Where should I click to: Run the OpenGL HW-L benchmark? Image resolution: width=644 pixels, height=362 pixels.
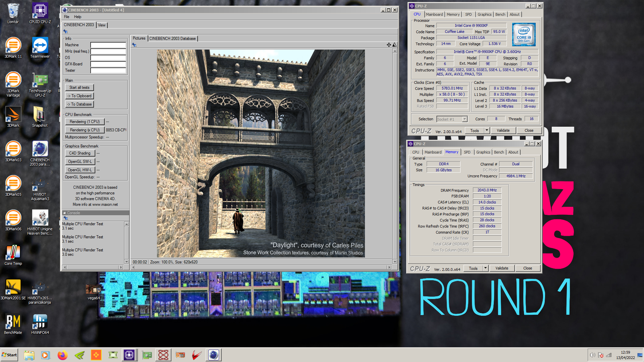pyautogui.click(x=80, y=170)
